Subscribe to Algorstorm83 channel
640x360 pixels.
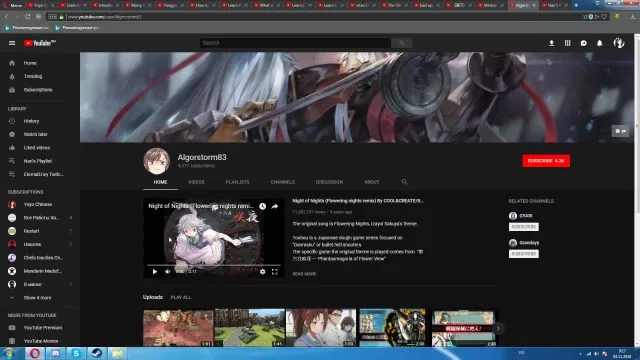click(546, 161)
